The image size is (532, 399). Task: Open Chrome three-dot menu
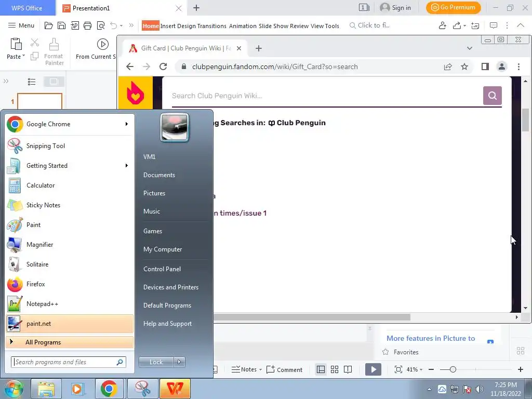click(518, 66)
